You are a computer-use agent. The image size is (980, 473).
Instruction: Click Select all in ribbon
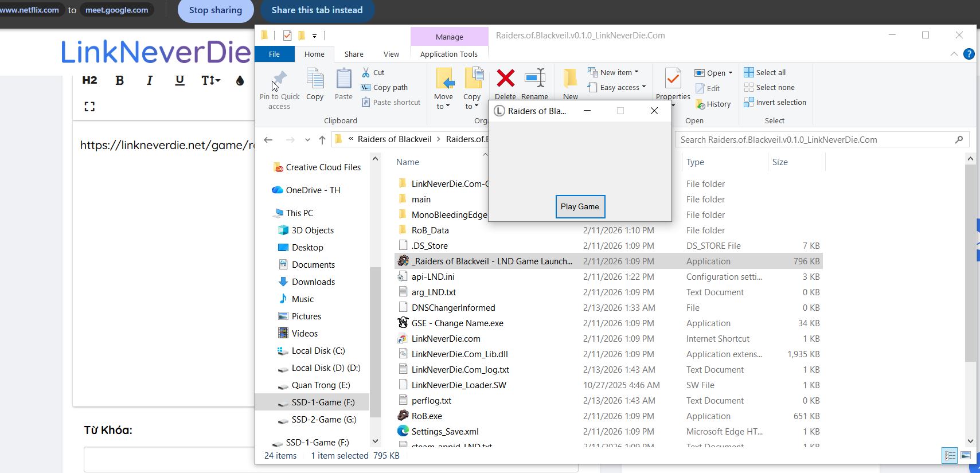click(x=765, y=72)
